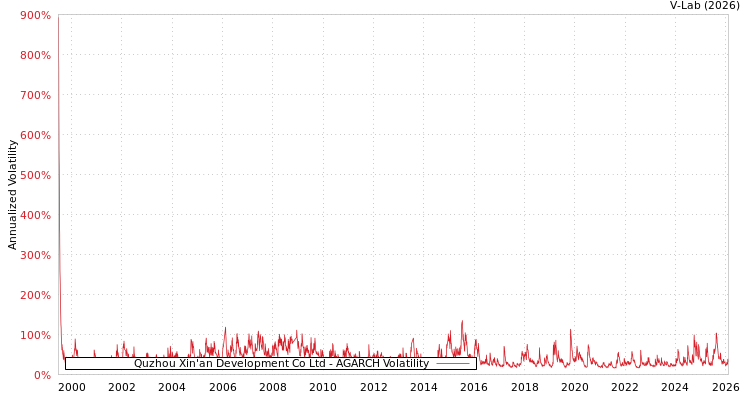Click the V-Lab (2026) credit text
This screenshot has width=750, height=400.
coord(705,6)
